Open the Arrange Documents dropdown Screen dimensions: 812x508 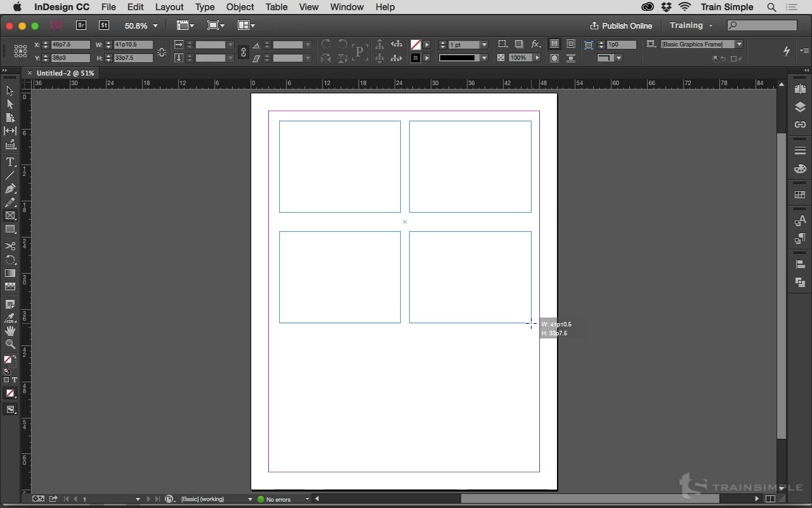pyautogui.click(x=246, y=25)
